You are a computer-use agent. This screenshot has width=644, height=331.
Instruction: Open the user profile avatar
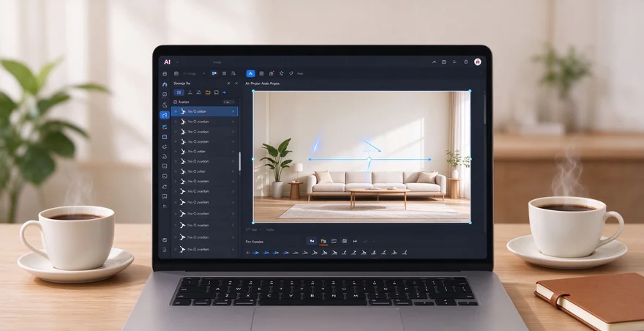[x=477, y=62]
